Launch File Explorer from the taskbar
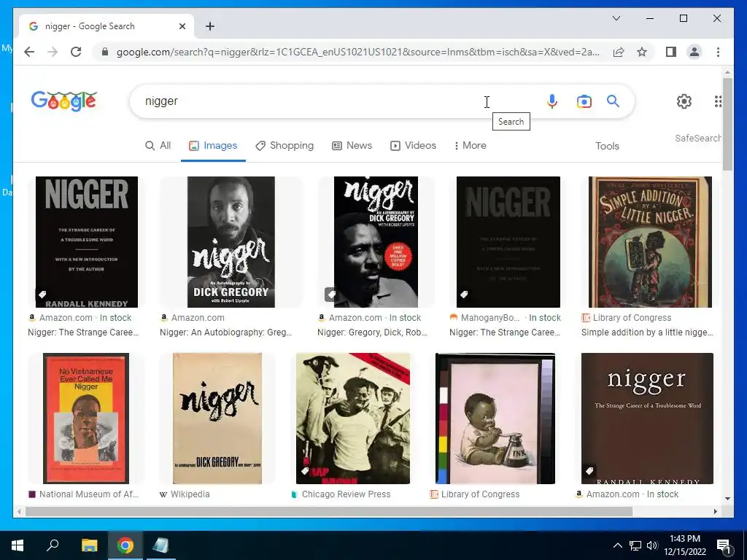Screen dimensions: 747x560 pyautogui.click(x=89, y=545)
